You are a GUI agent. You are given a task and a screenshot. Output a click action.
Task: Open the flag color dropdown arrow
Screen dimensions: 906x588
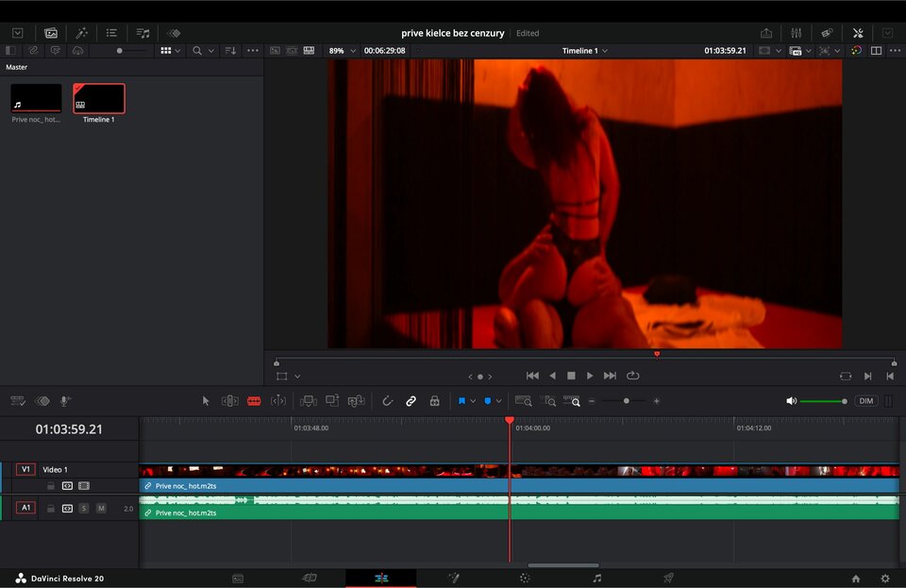pos(473,401)
